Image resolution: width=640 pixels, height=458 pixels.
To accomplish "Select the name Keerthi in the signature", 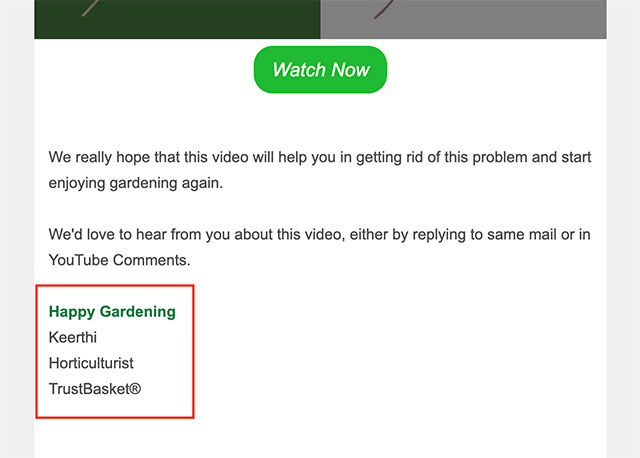I will [73, 337].
